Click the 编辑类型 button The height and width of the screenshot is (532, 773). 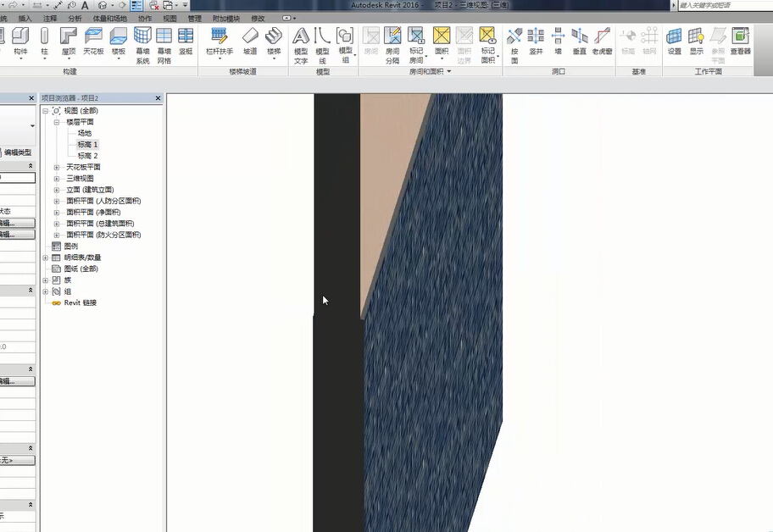18,152
